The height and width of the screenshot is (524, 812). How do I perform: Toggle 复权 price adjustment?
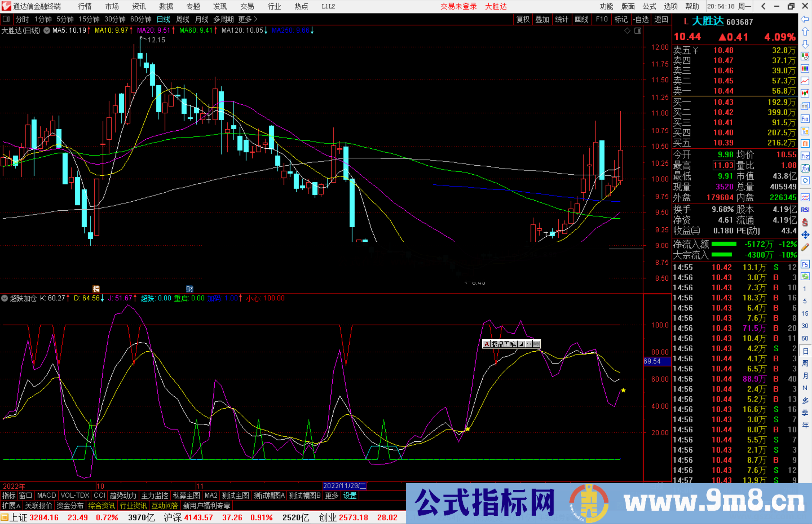pos(523,19)
